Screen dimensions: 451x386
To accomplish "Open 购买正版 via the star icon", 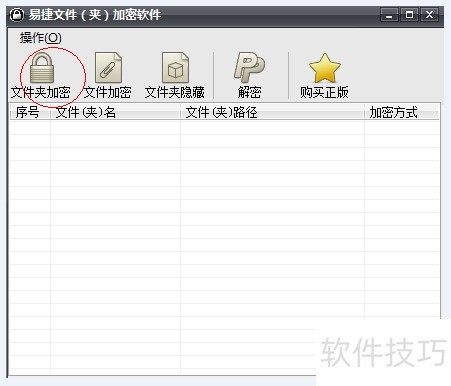I will (325, 68).
